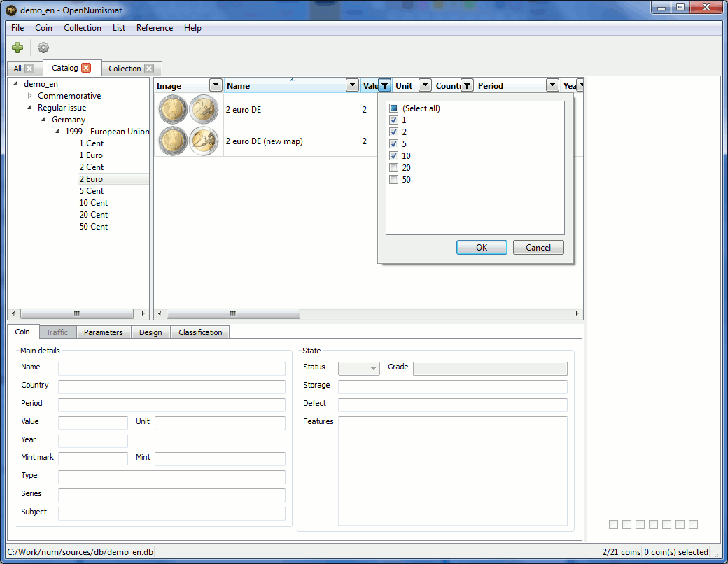Open the Status combo box
728x564 pixels.
click(x=359, y=369)
